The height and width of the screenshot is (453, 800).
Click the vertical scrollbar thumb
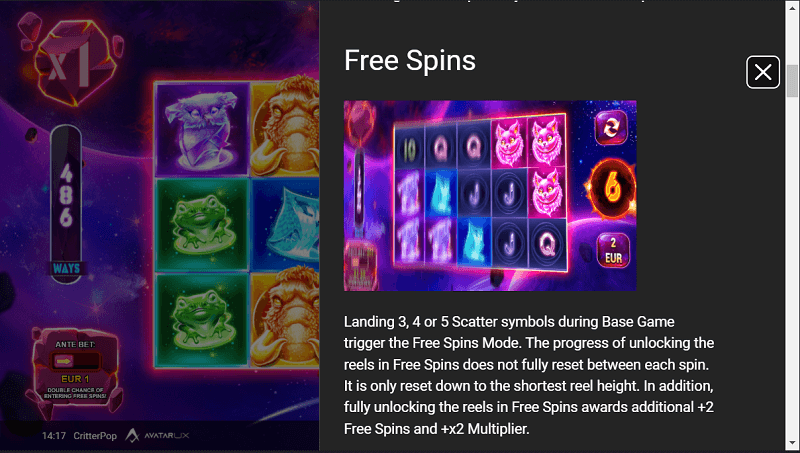(x=792, y=81)
